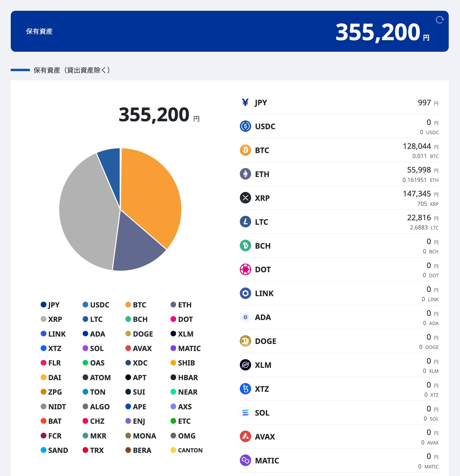Toggle the XRP legend entry
This screenshot has width=460, height=476.
click(51, 319)
